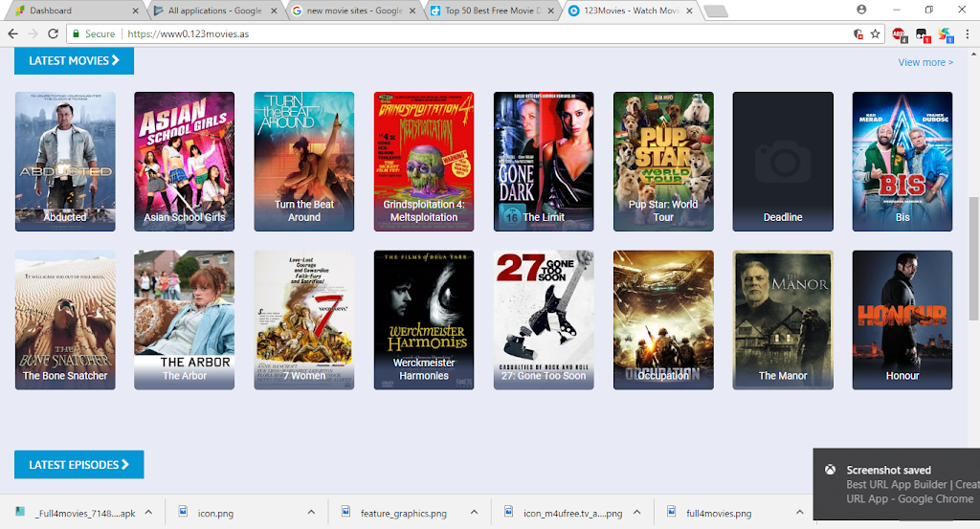Open The Manor movie poster
The height and width of the screenshot is (529, 980).
pyautogui.click(x=783, y=320)
